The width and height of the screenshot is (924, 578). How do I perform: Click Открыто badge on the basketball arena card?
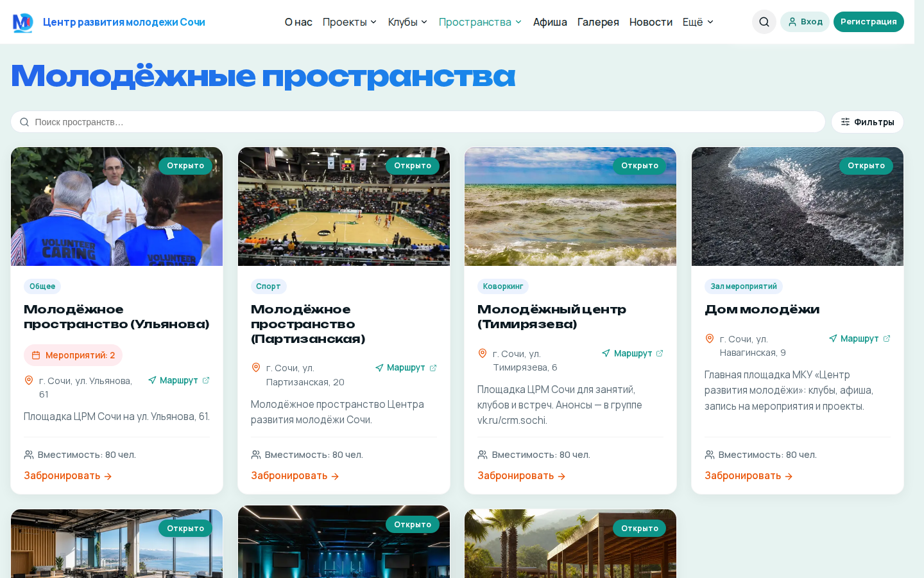click(413, 166)
